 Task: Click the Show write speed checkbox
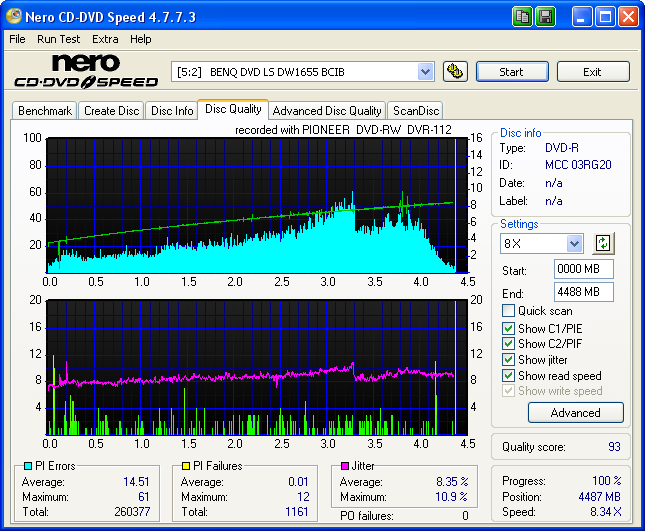[508, 391]
